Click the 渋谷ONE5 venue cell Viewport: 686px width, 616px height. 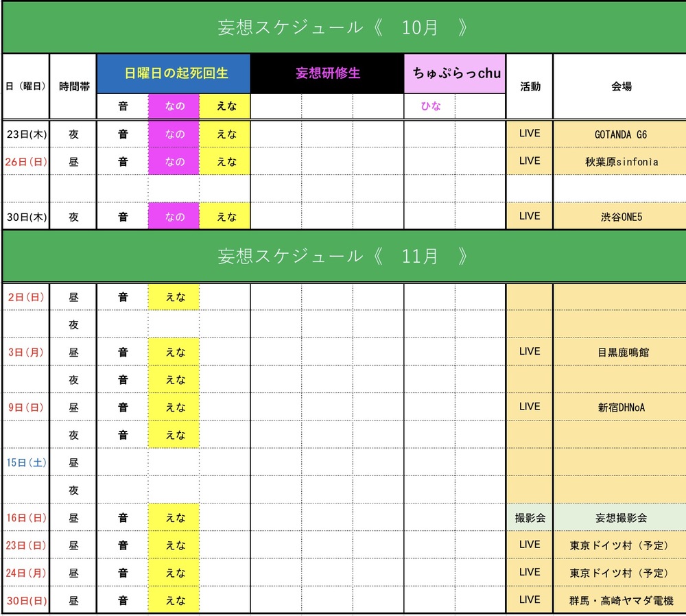tap(621, 217)
